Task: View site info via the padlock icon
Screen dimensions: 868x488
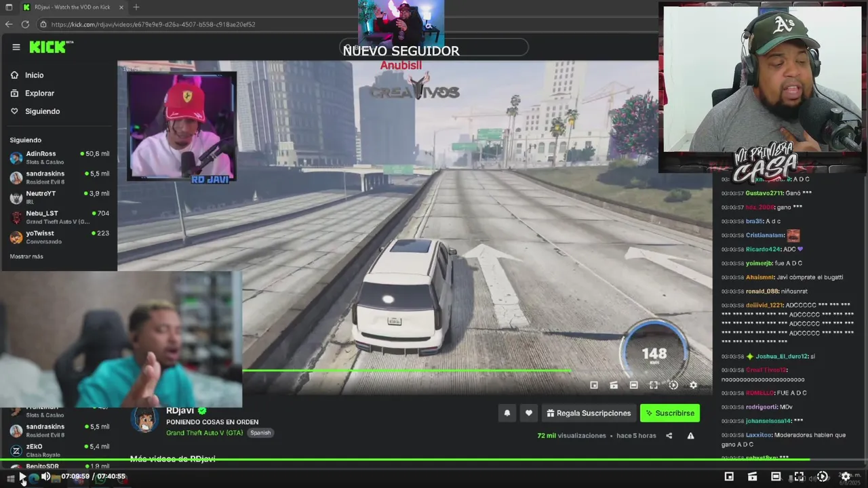Action: [x=43, y=24]
